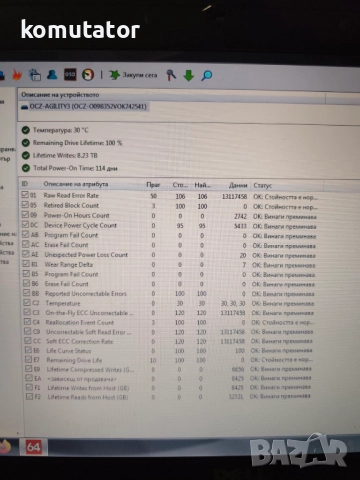Toggle the Lifetime Reads from Host checkbox
This screenshot has width=360, height=480.
(x=30, y=397)
